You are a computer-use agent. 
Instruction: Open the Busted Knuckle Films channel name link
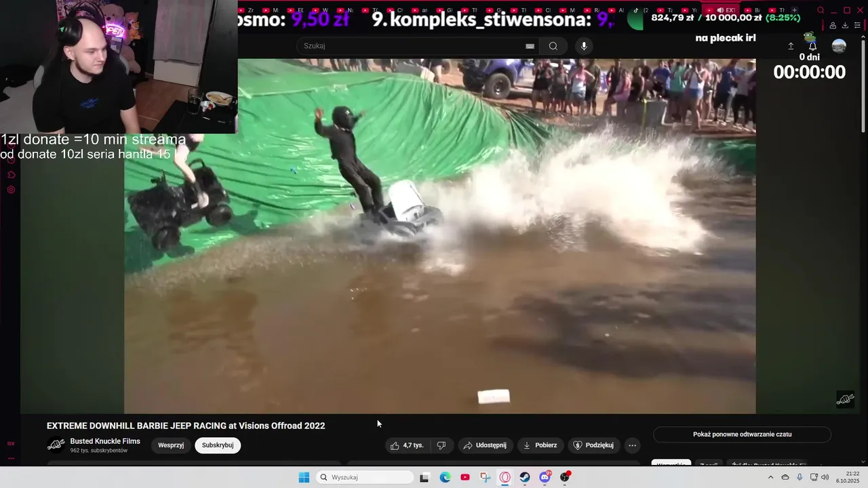[x=105, y=441]
